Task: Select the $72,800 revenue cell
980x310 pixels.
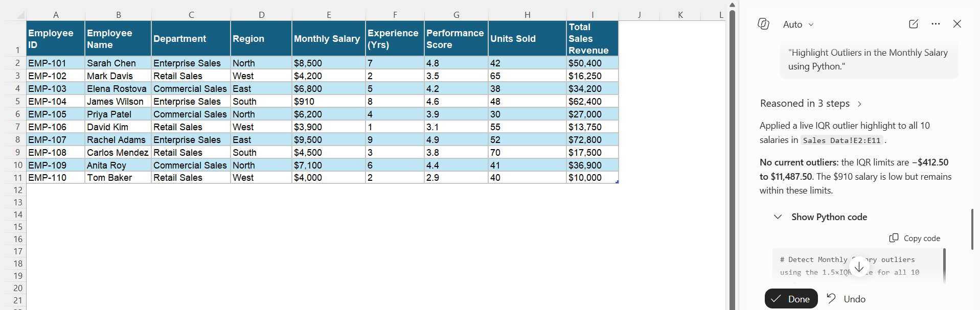Action: 592,139
